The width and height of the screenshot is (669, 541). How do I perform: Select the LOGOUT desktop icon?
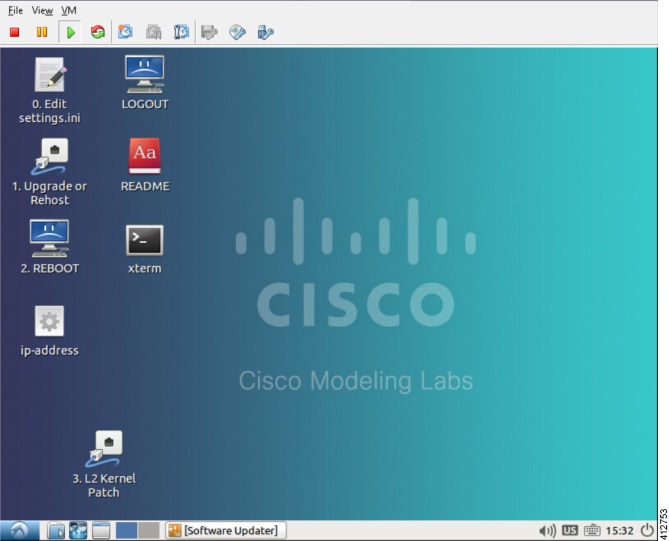(145, 83)
